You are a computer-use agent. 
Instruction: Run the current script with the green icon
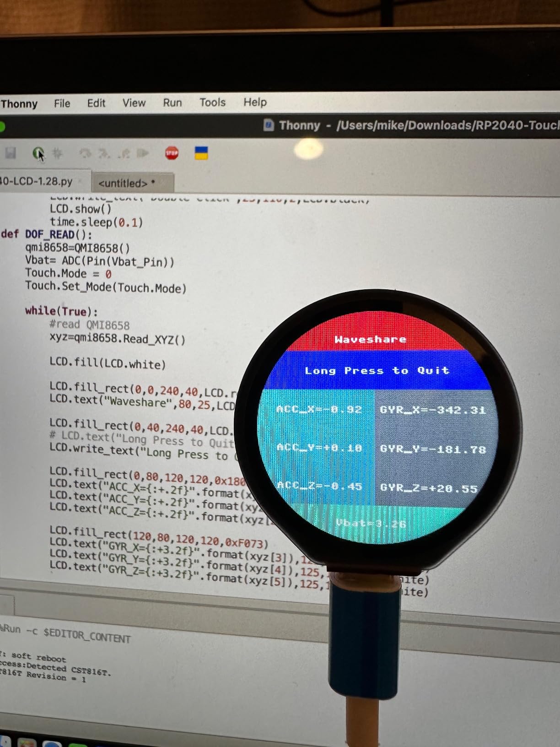38,153
